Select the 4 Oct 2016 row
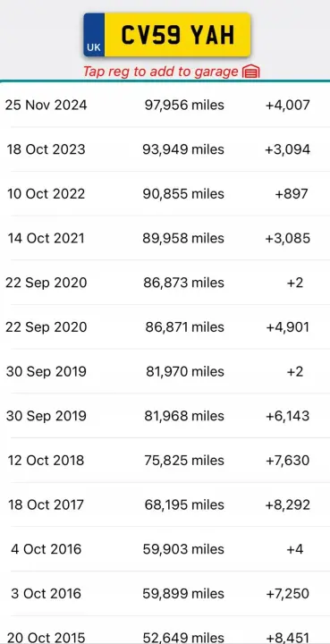 click(165, 549)
